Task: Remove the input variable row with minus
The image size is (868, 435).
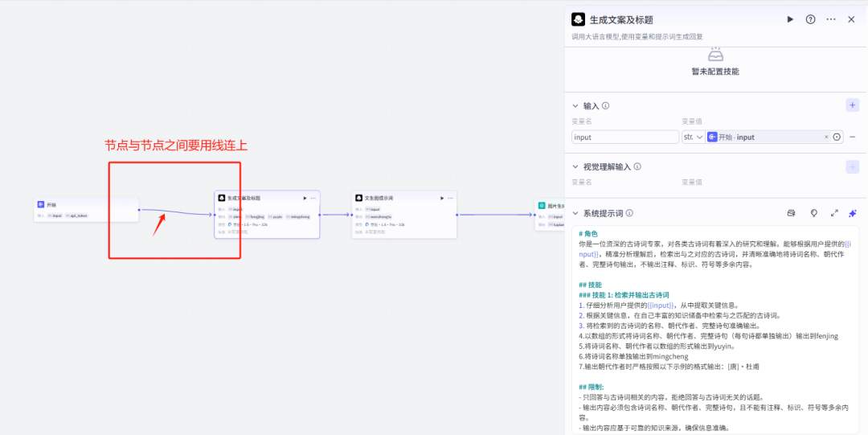Action: [853, 137]
